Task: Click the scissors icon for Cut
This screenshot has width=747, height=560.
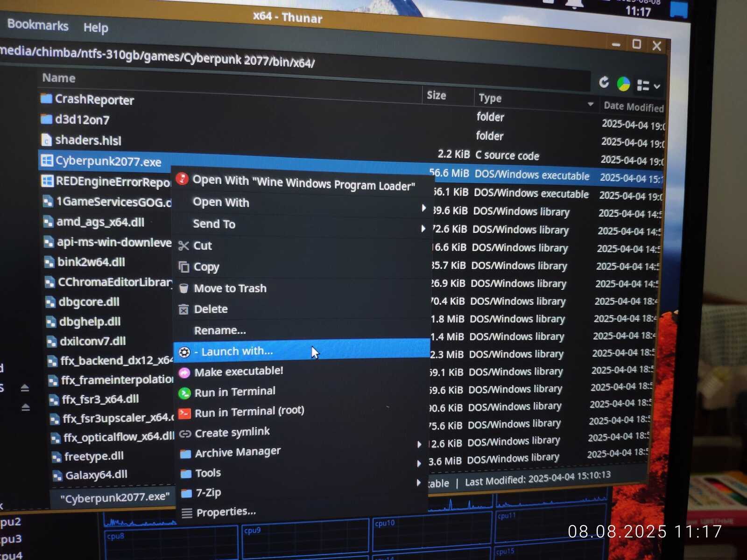Action: 183,245
